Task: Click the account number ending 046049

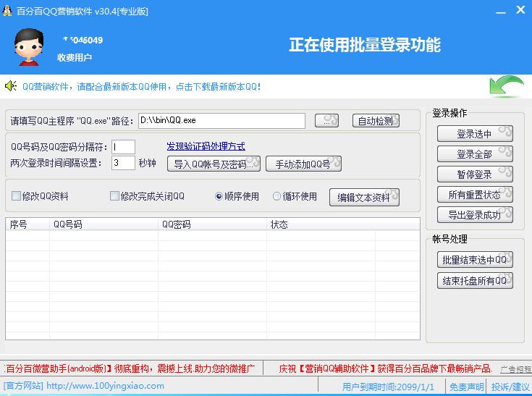Action: 83,40
